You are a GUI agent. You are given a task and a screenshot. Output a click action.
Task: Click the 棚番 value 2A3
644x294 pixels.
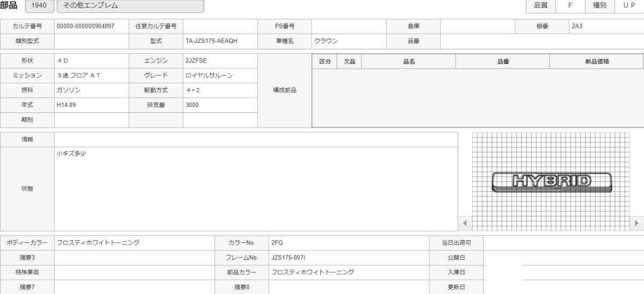[577, 26]
